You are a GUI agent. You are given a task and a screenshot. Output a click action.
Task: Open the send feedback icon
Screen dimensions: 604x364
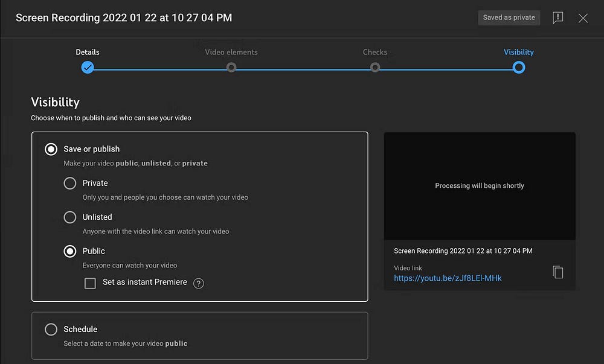pos(557,18)
